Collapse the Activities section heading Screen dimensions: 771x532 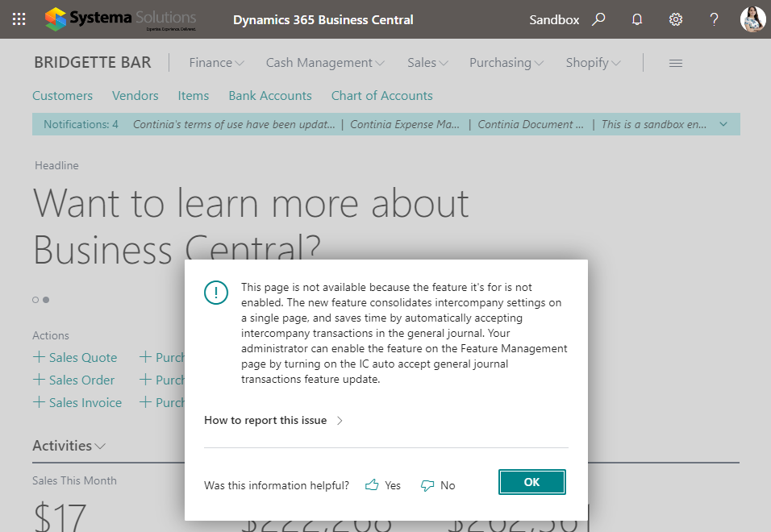(x=69, y=446)
